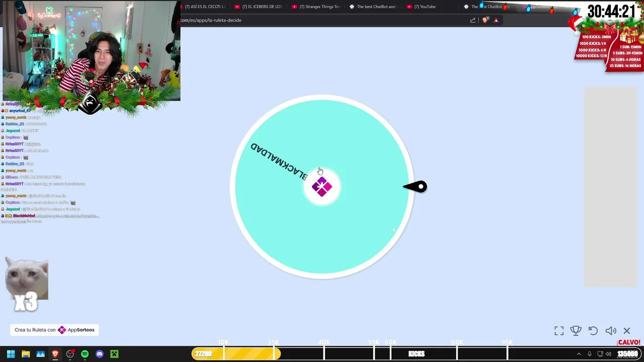Screen dimensions: 644x362
Task: Click the 30:44:21 stream timer
Action: pyautogui.click(x=611, y=12)
